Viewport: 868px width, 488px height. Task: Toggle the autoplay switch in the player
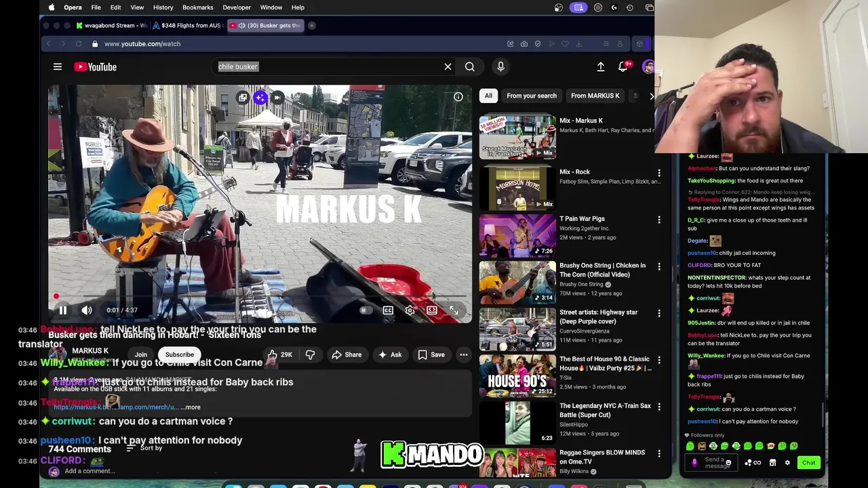pos(365,310)
